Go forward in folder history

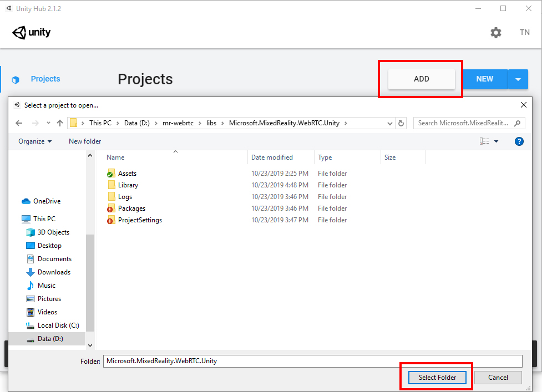click(x=36, y=123)
